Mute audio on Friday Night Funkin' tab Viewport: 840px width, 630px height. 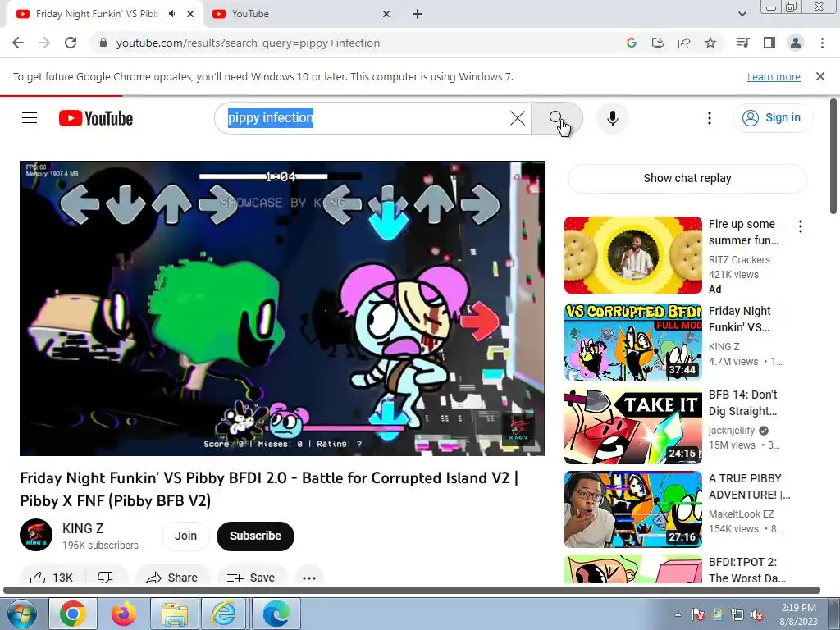click(x=172, y=14)
